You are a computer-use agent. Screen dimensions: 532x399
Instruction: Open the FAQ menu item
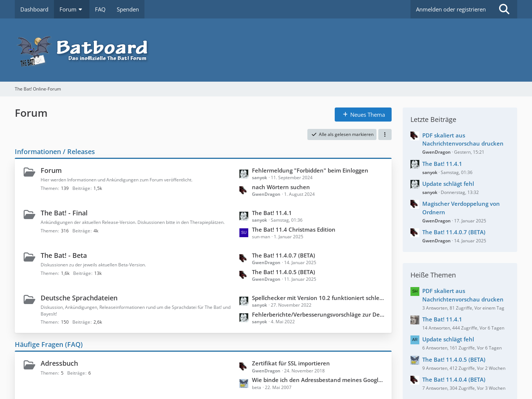coord(100,9)
